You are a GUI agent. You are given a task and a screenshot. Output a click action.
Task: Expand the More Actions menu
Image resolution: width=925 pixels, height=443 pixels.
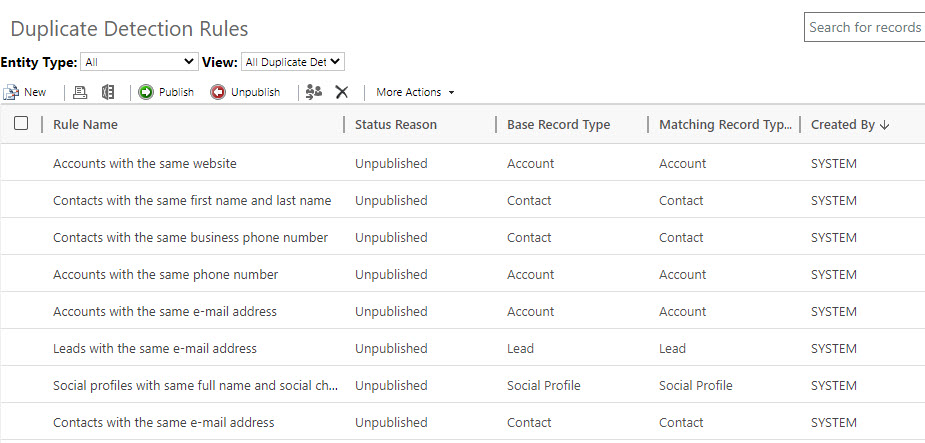[x=415, y=92]
